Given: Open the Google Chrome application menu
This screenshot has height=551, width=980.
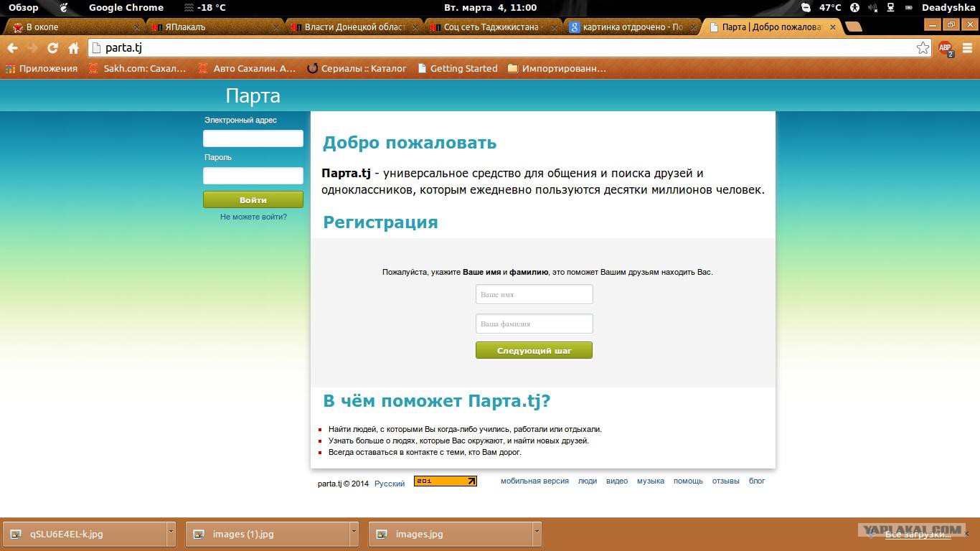Looking at the screenshot, I should point(126,8).
